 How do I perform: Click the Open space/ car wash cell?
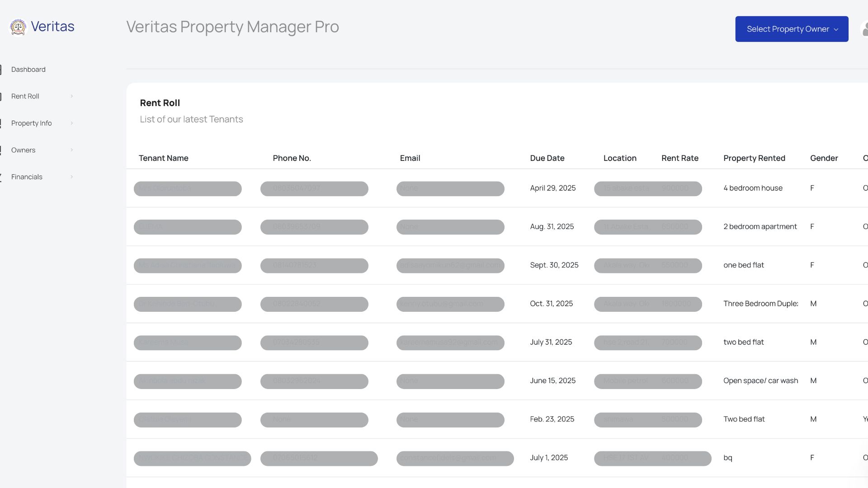760,380
